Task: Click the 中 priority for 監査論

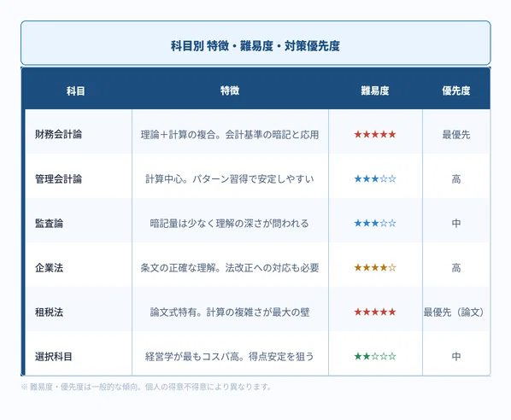Action: pos(456,224)
